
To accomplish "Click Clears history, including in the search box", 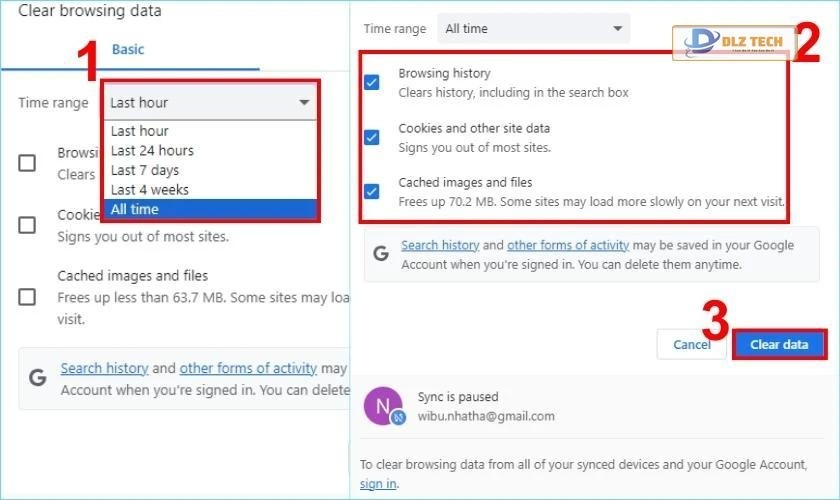I will 513,92.
